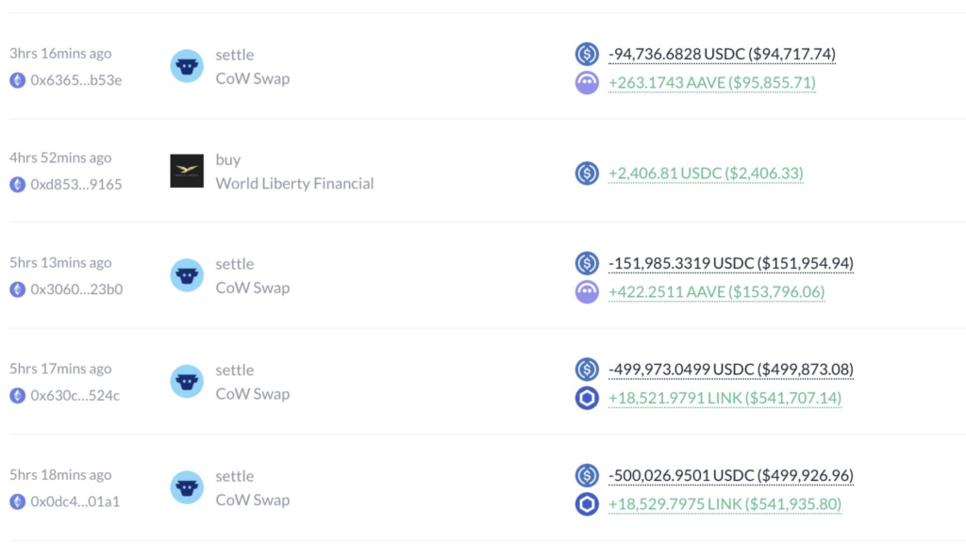Click the Ethereum icon next to 0x630c...524c
The width and height of the screenshot is (966, 560).
[17, 395]
